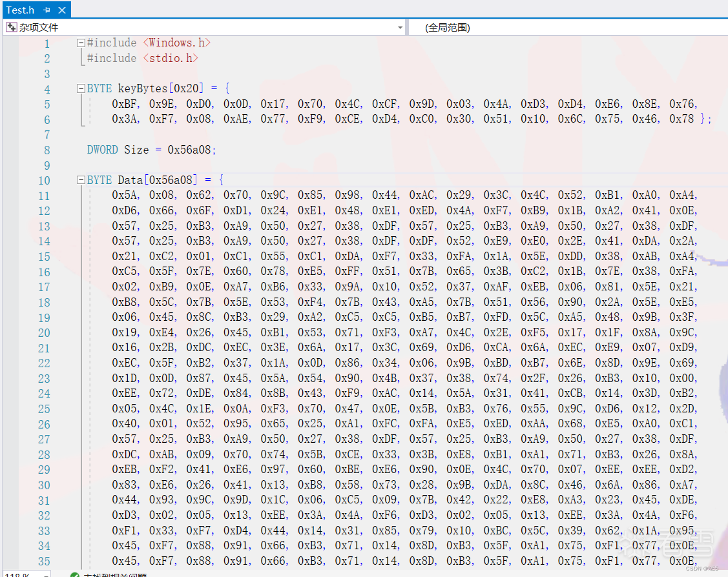Click 0xC5 at start of line 16
The width and height of the screenshot is (728, 577).
tap(124, 271)
